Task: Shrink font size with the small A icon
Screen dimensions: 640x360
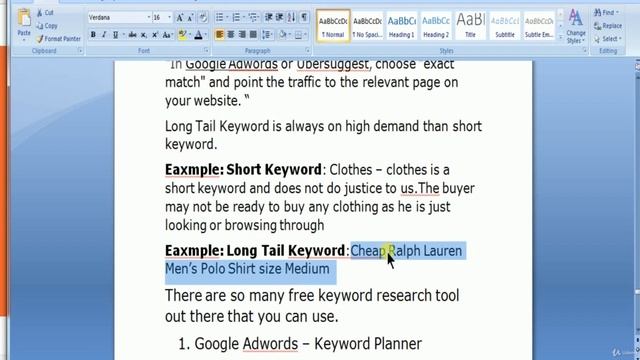Action: pos(190,18)
